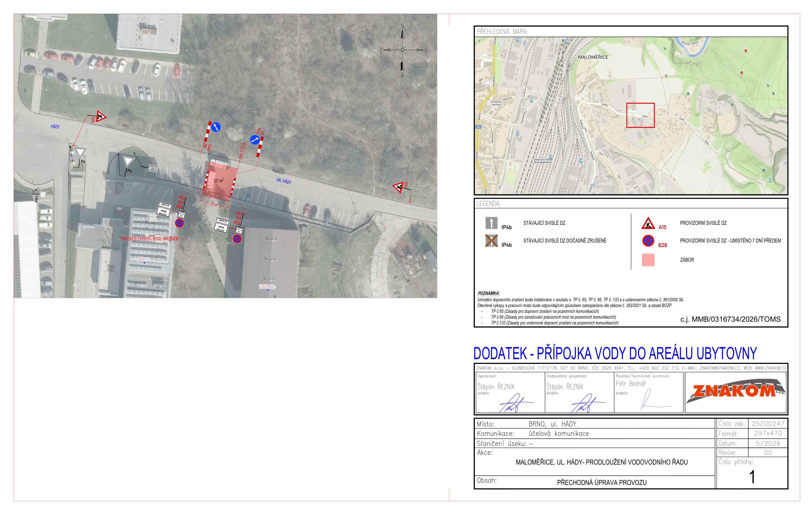Click the parcel number 1005/2c
Image resolution: width=812 pixels, height=513 pixels.
coord(267,286)
